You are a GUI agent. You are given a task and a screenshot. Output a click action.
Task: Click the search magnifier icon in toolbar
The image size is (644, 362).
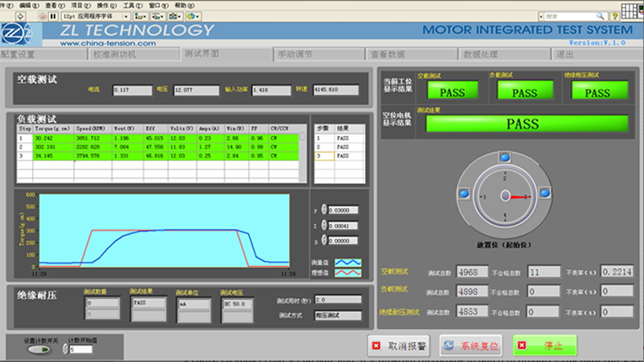(601, 16)
